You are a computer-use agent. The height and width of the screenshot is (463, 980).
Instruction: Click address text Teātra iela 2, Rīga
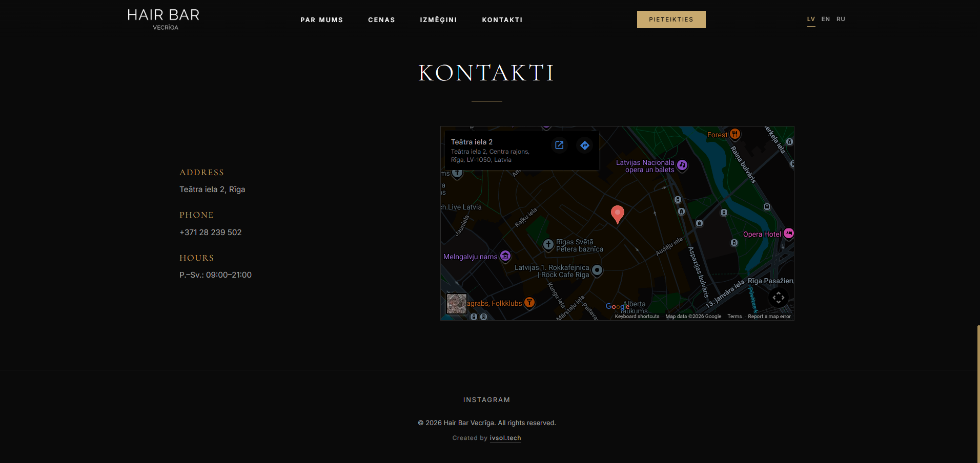[x=212, y=190]
